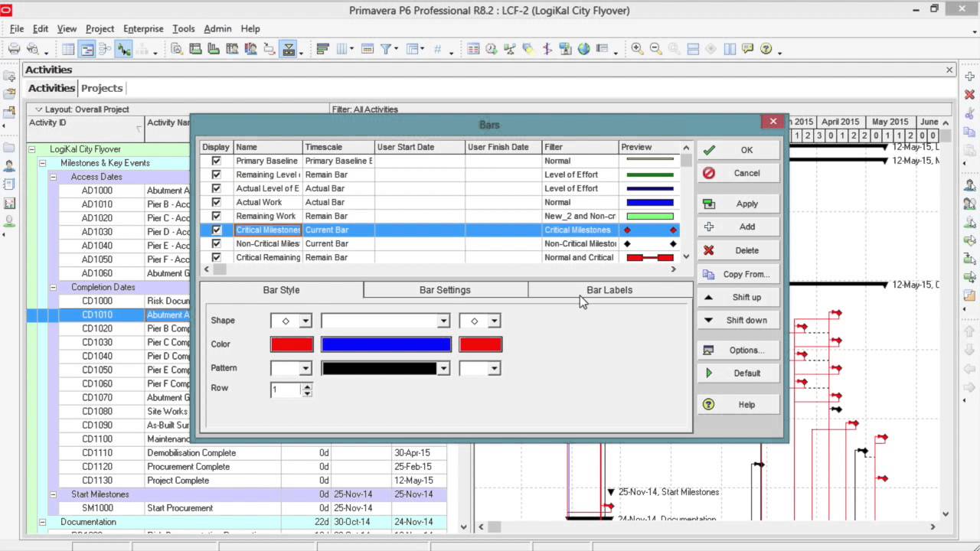Open Print Preview from the toolbar
The image size is (980, 551).
[x=33, y=49]
